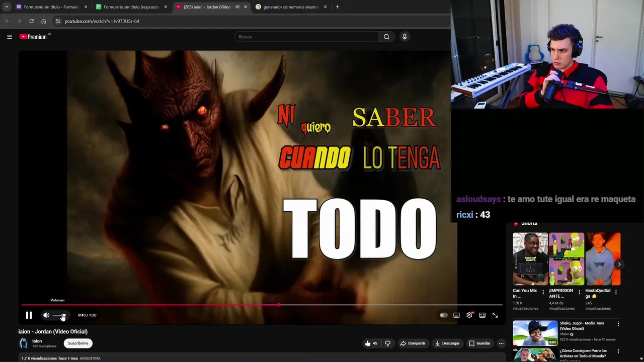Click the video title iaion - Jordan
Image resolution: width=644 pixels, height=362 pixels.
(53, 332)
